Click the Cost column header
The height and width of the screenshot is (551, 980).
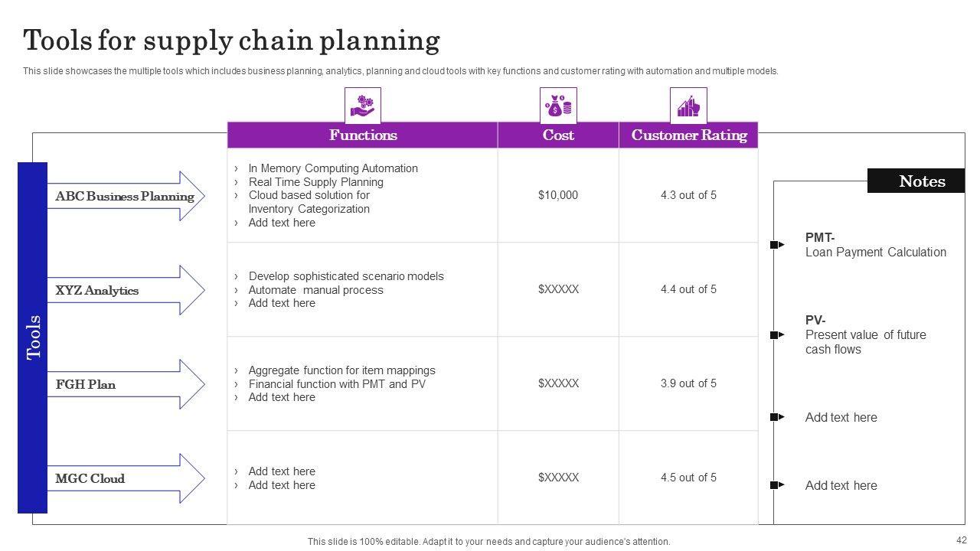click(x=558, y=135)
